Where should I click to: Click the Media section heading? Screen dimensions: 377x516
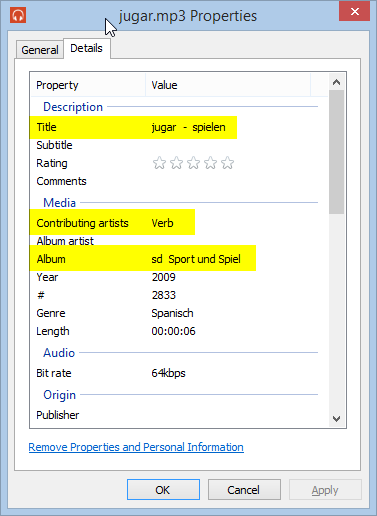[x=59, y=203]
